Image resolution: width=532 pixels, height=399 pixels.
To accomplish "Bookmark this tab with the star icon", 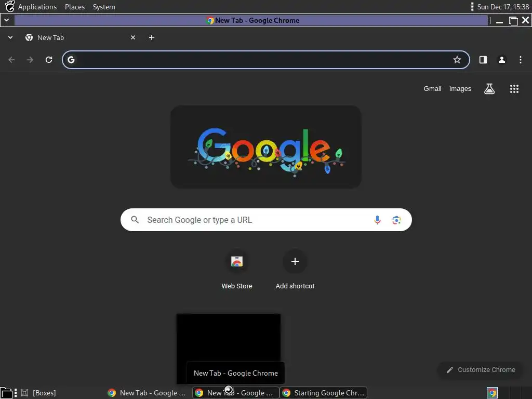I will tap(457, 60).
